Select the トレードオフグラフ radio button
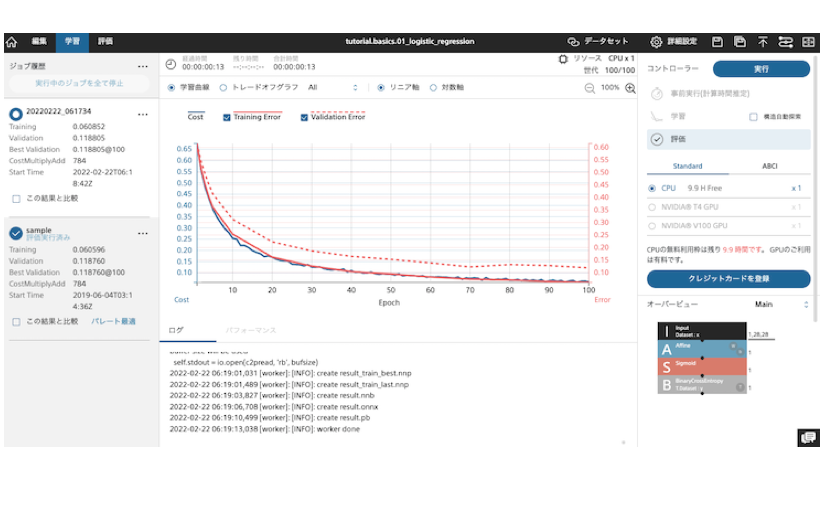This screenshot has width=825, height=510. tap(223, 87)
